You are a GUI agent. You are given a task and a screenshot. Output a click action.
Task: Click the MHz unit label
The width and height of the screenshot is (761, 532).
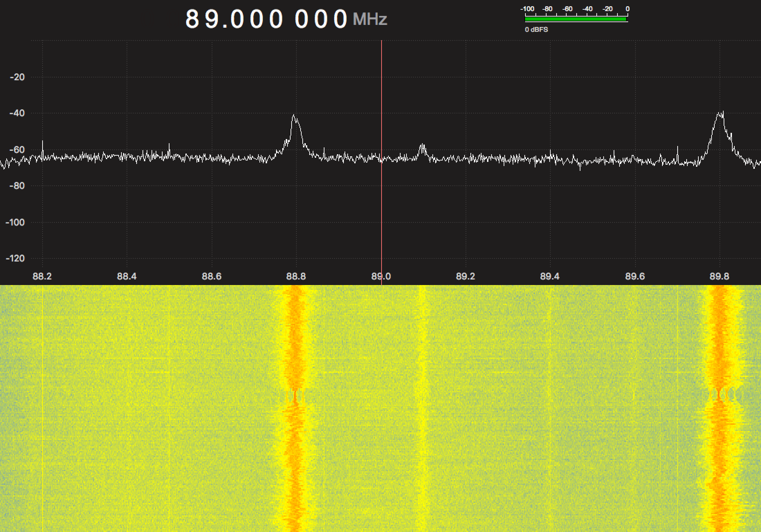[x=370, y=19]
